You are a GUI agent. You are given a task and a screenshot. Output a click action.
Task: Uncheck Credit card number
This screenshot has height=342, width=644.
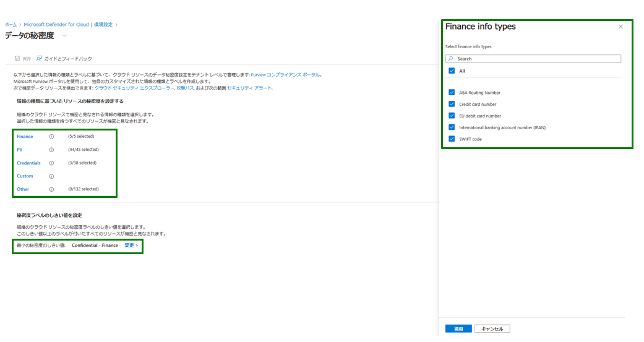tap(452, 104)
